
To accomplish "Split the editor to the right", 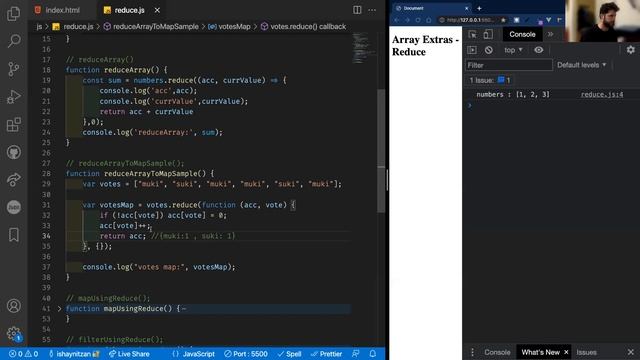I will [x=357, y=10].
